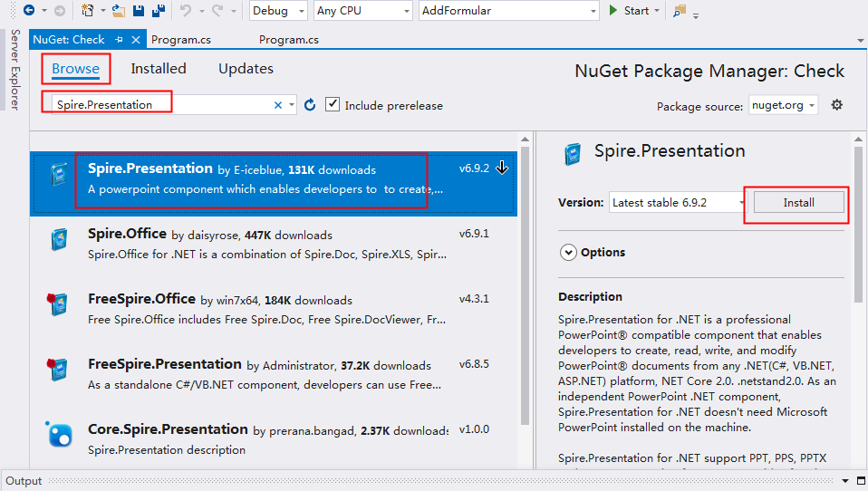Image resolution: width=868 pixels, height=491 pixels.
Task: Maximize the Output panel
Action: coord(861,480)
